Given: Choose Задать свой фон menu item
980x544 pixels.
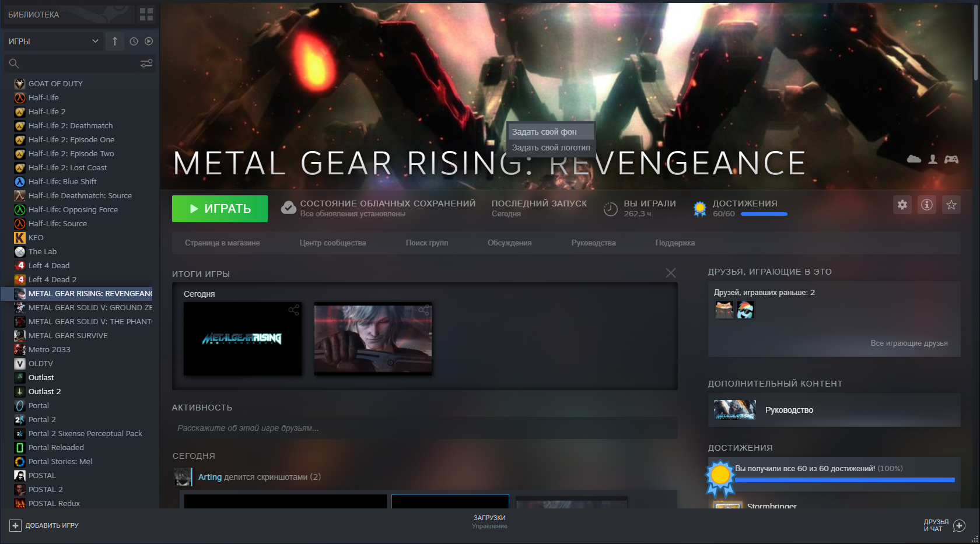Looking at the screenshot, I should 551,132.
